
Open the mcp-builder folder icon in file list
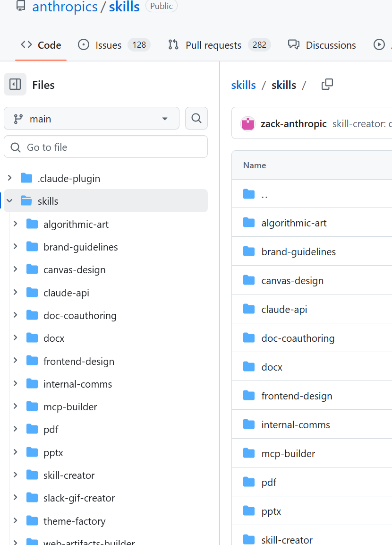pos(249,453)
